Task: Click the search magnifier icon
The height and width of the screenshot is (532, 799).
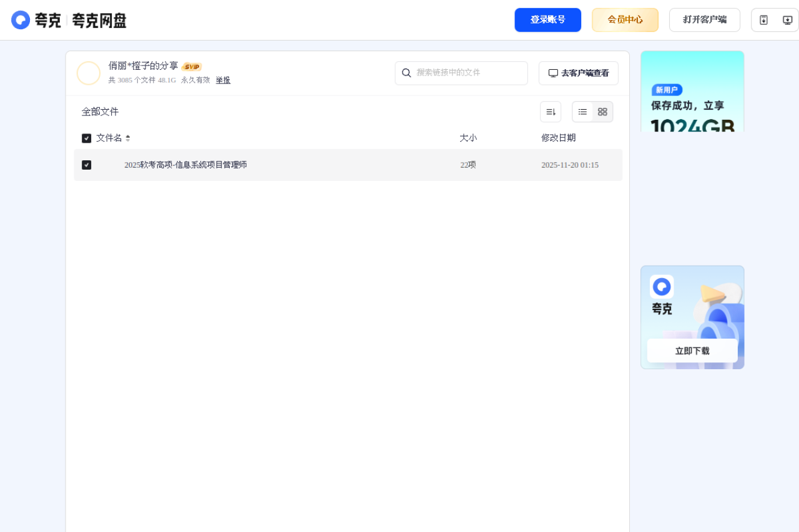Action: tap(406, 73)
